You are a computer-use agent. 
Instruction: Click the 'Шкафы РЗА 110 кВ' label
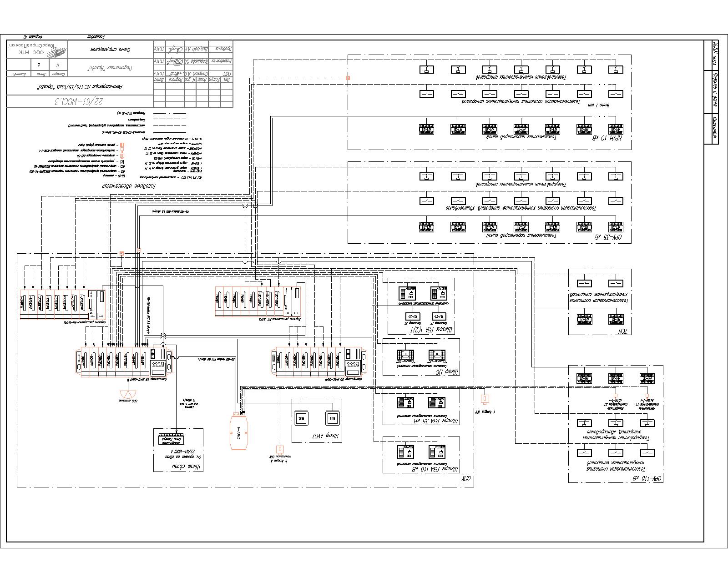click(x=436, y=468)
